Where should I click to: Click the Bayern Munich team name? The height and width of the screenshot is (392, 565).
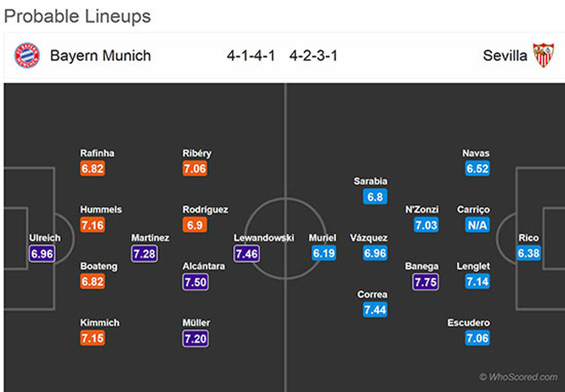click(x=100, y=56)
